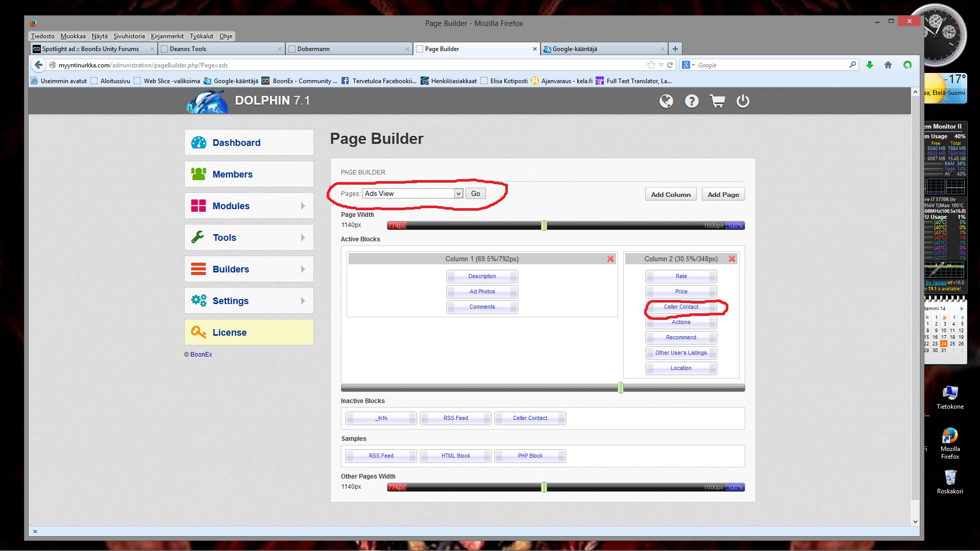Click the shopping cart icon in header
This screenshot has width=980, height=551.
click(x=717, y=101)
